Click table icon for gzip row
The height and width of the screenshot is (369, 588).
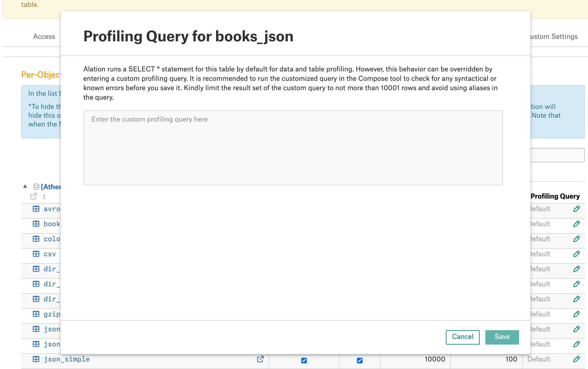coord(36,314)
